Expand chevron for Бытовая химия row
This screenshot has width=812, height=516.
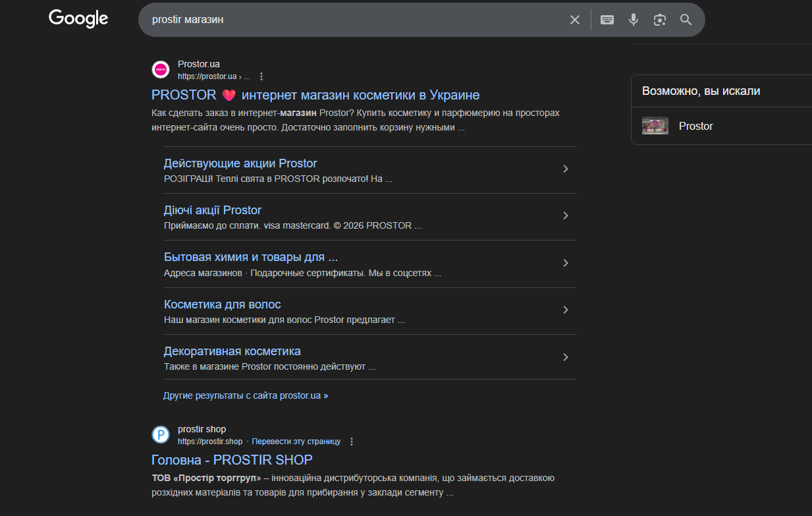565,263
